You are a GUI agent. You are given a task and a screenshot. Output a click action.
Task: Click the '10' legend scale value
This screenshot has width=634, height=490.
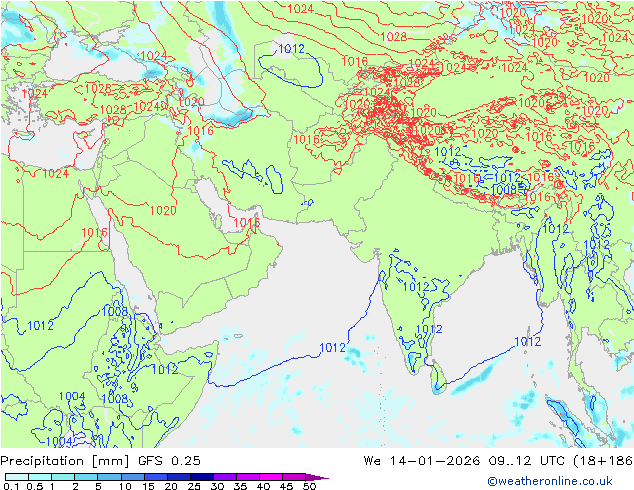pos(125,486)
